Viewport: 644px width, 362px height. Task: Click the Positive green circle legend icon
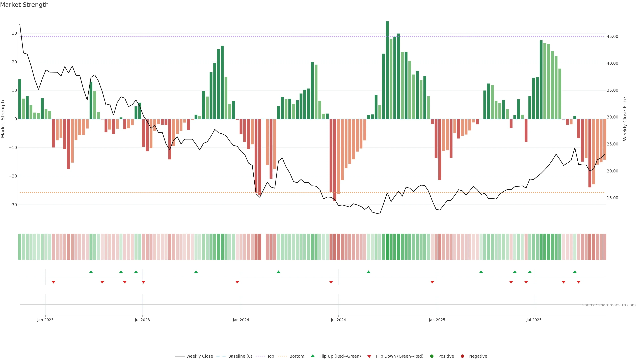(432, 356)
